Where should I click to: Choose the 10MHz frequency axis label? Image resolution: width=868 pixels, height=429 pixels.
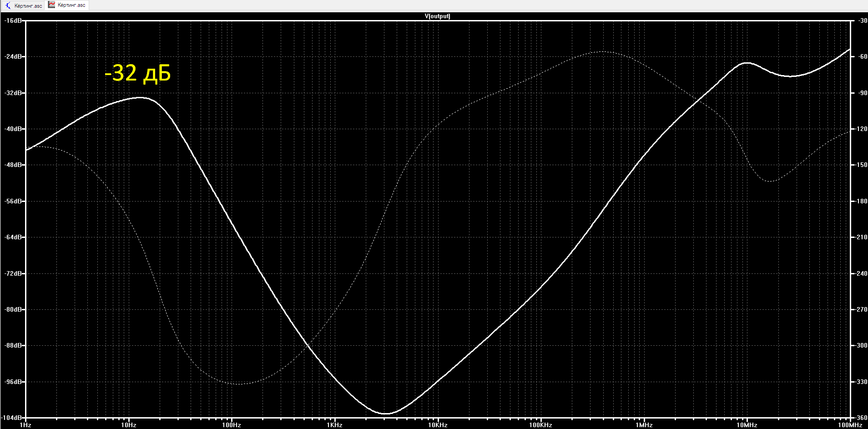(x=747, y=425)
